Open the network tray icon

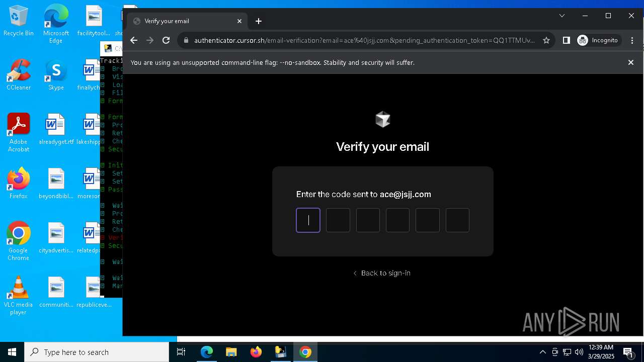click(x=567, y=352)
